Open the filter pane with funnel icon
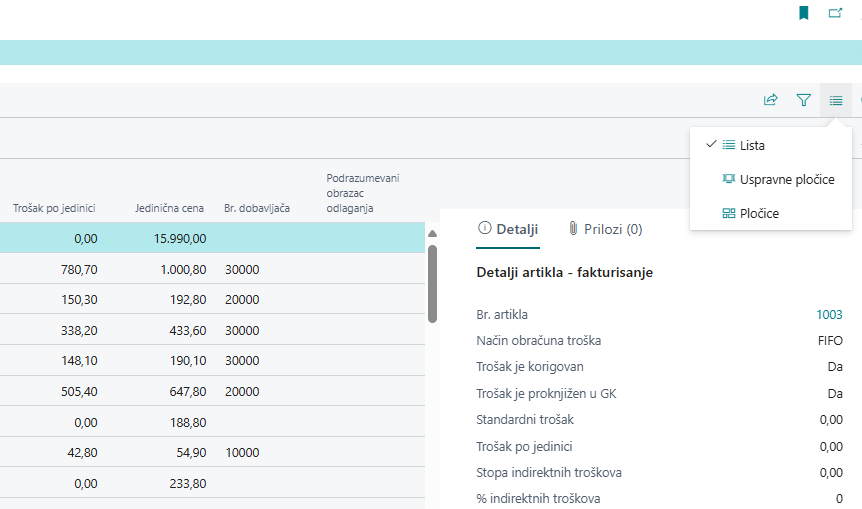Viewport: 862px width, 509px height. pyautogui.click(x=803, y=100)
